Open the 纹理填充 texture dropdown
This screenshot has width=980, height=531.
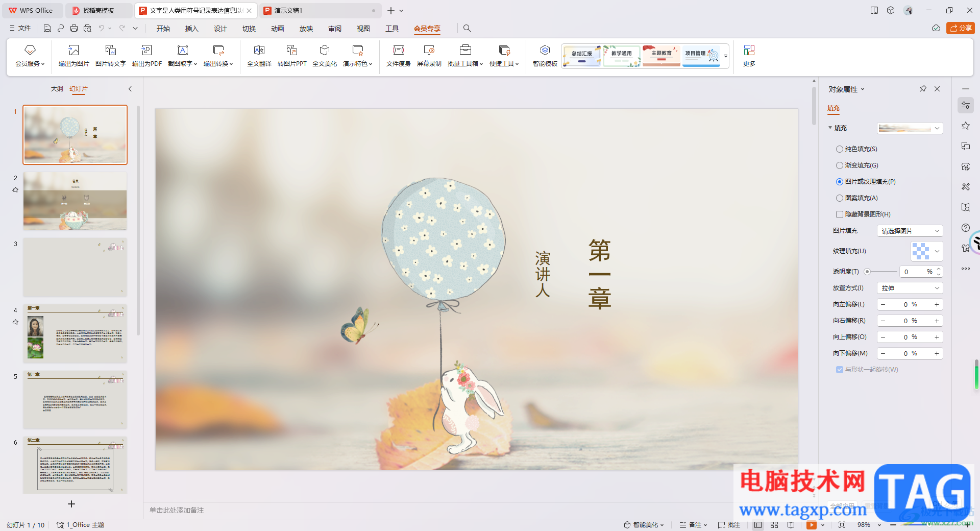tap(926, 251)
